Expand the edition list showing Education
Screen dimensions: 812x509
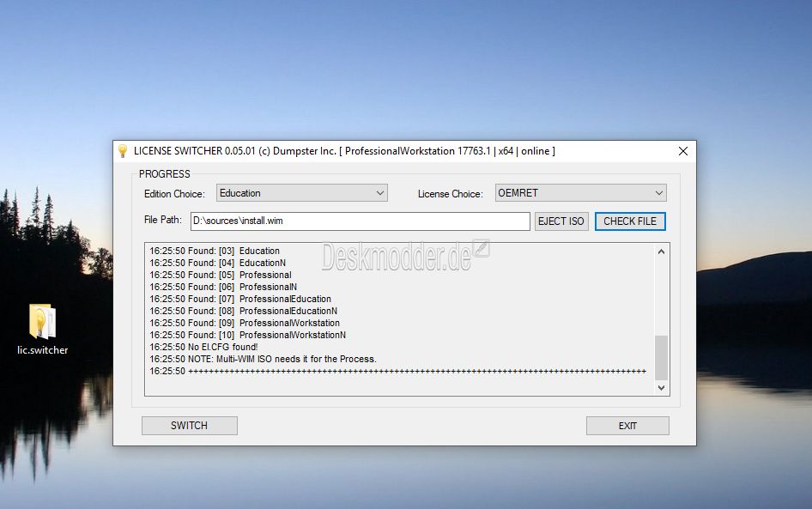[380, 192]
